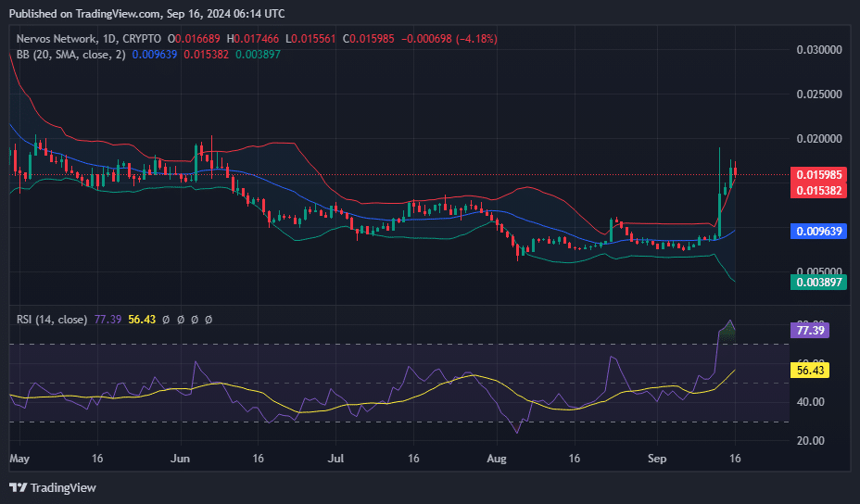Click the 0.020000 price axis label

tap(819, 139)
